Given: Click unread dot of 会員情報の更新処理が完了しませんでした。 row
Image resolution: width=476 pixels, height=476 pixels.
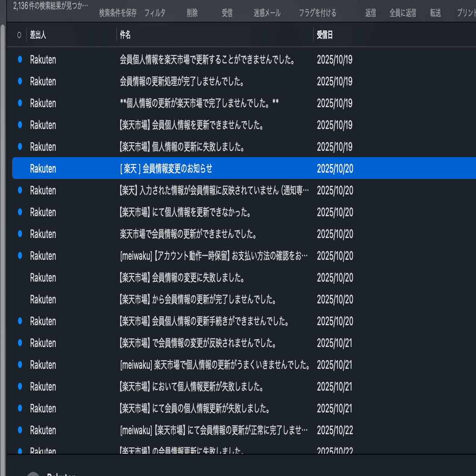Looking at the screenshot, I should [x=20, y=81].
